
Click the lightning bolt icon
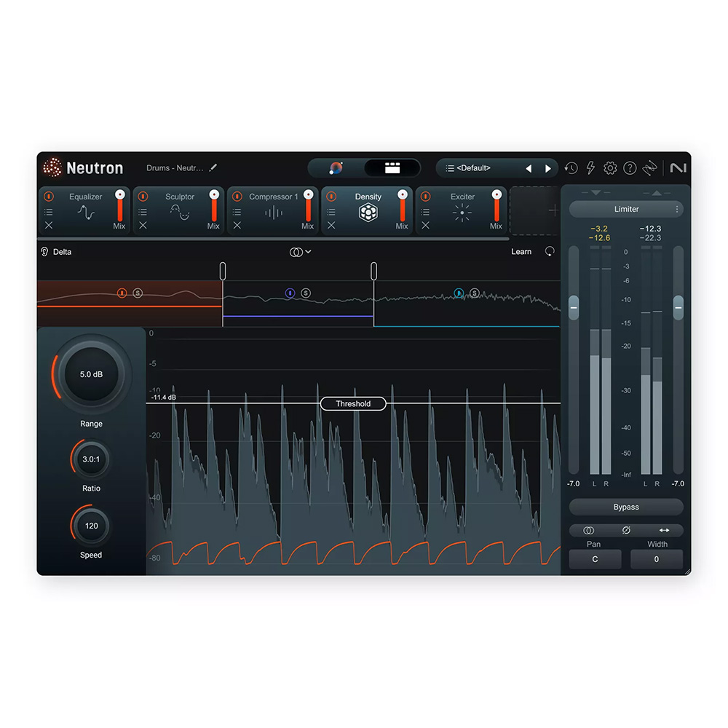590,168
